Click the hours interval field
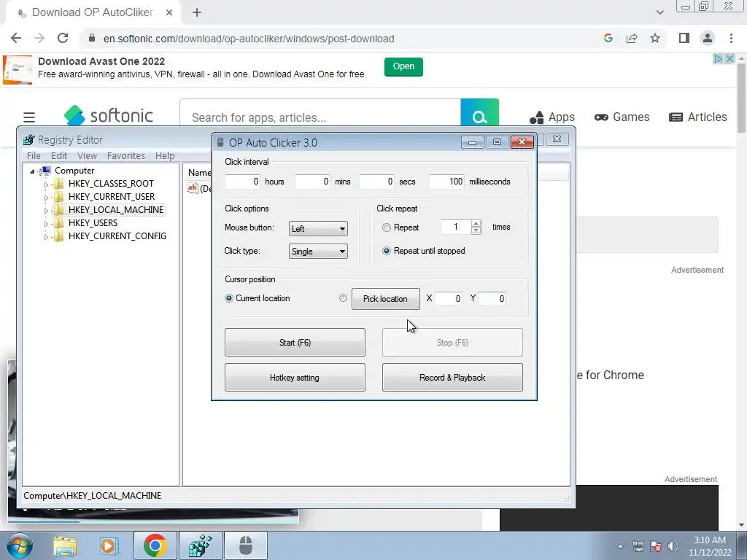The width and height of the screenshot is (747, 560). (x=242, y=182)
